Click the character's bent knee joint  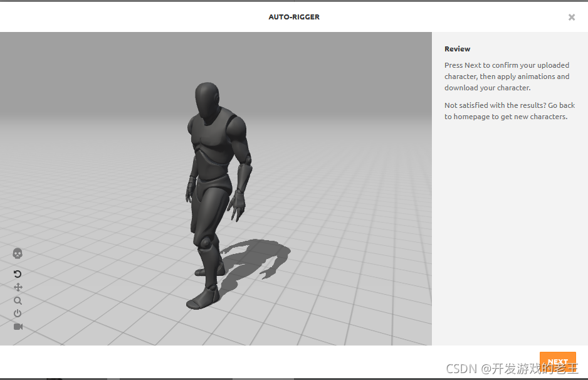[x=205, y=242]
